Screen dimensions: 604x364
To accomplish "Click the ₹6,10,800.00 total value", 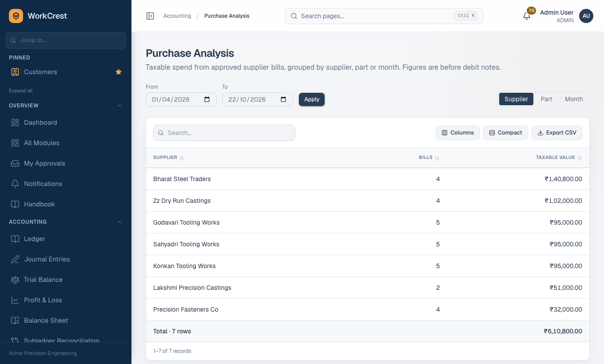I will (563, 331).
